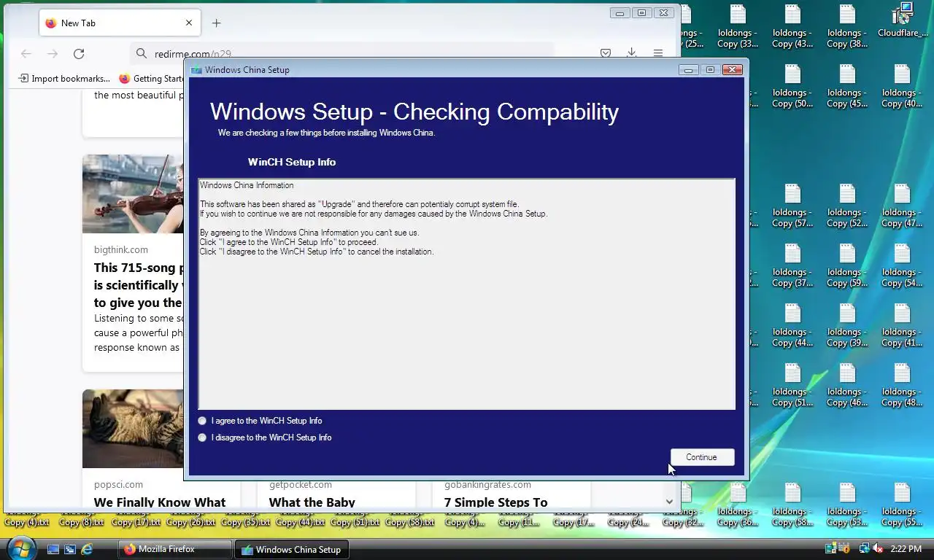The width and height of the screenshot is (934, 560).
Task: Open Getting Started bookmark
Action: (151, 79)
